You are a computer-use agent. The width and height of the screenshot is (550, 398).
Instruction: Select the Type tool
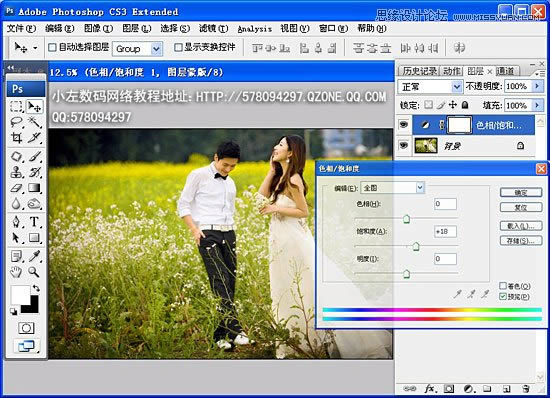[x=34, y=222]
